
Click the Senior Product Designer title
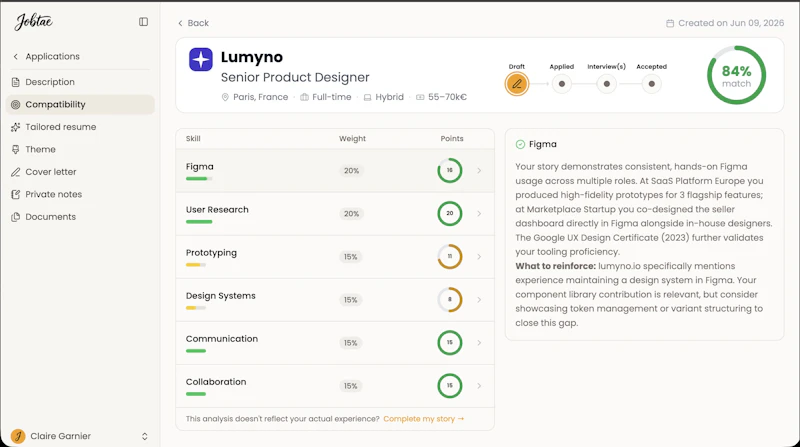click(295, 77)
